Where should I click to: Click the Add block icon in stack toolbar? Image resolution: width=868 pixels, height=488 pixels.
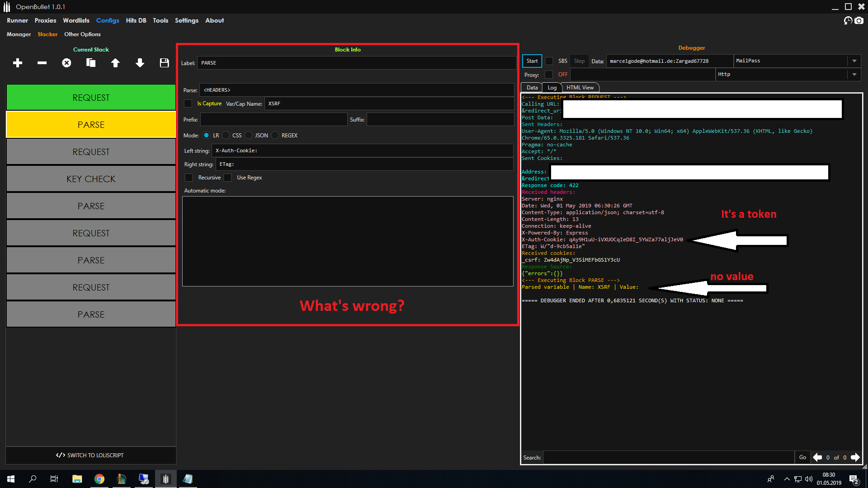pos(18,62)
